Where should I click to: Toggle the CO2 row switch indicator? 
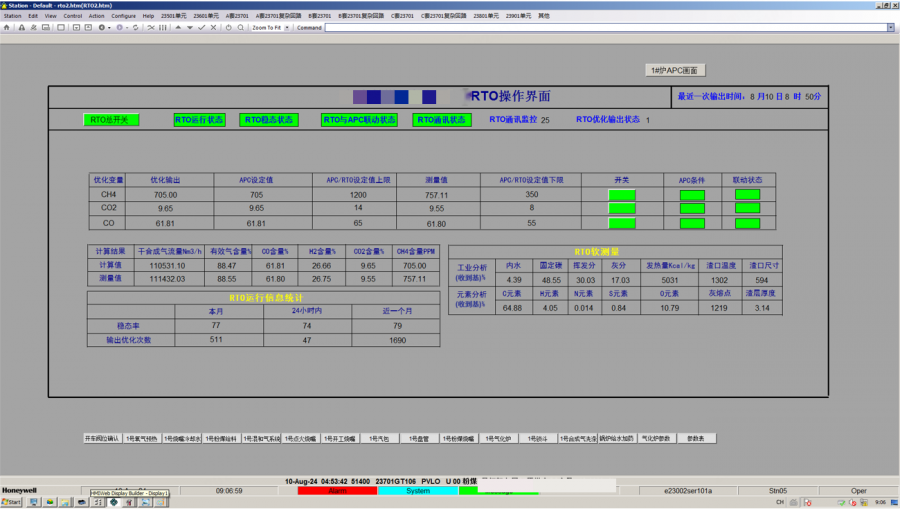point(622,209)
